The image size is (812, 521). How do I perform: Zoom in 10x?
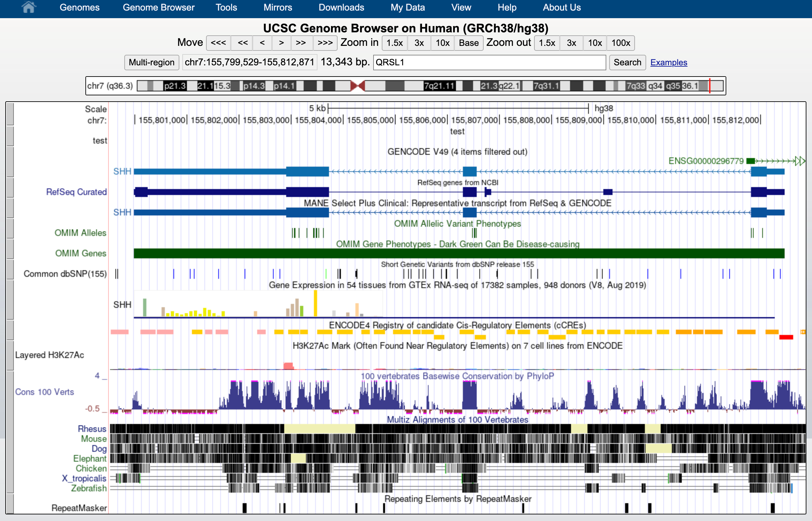[442, 43]
